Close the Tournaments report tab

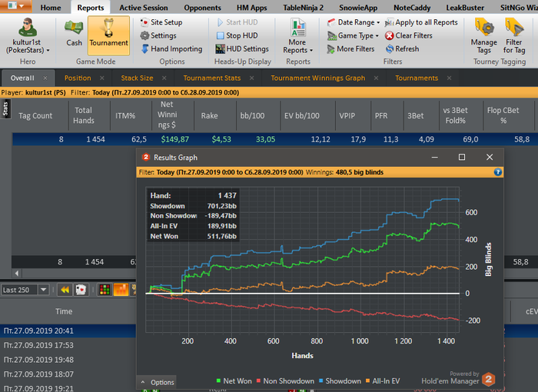point(449,78)
